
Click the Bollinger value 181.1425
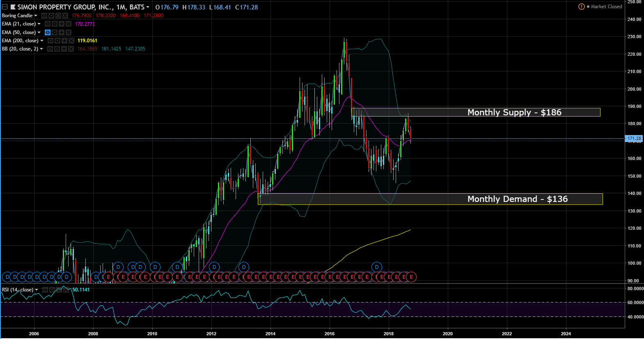[x=111, y=49]
